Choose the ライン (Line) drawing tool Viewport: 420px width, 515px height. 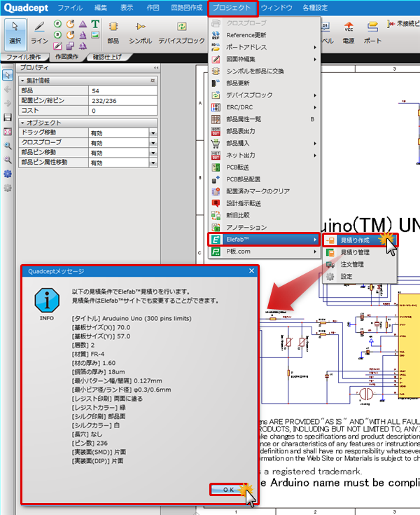click(x=39, y=33)
